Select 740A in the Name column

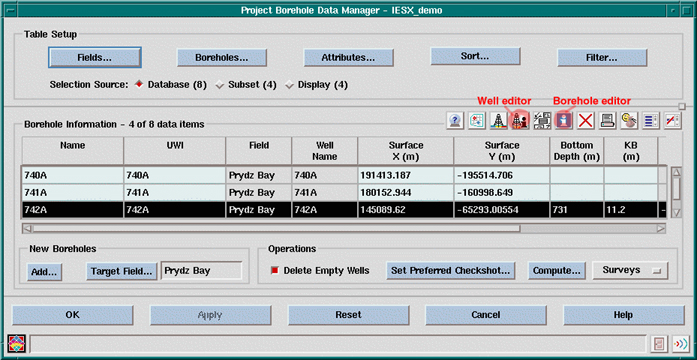[73, 176]
